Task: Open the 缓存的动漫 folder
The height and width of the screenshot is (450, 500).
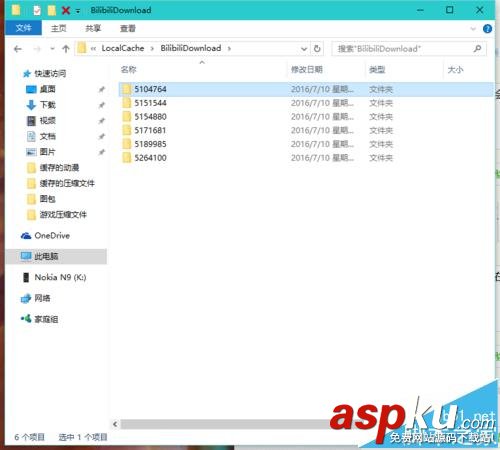Action: click(59, 167)
